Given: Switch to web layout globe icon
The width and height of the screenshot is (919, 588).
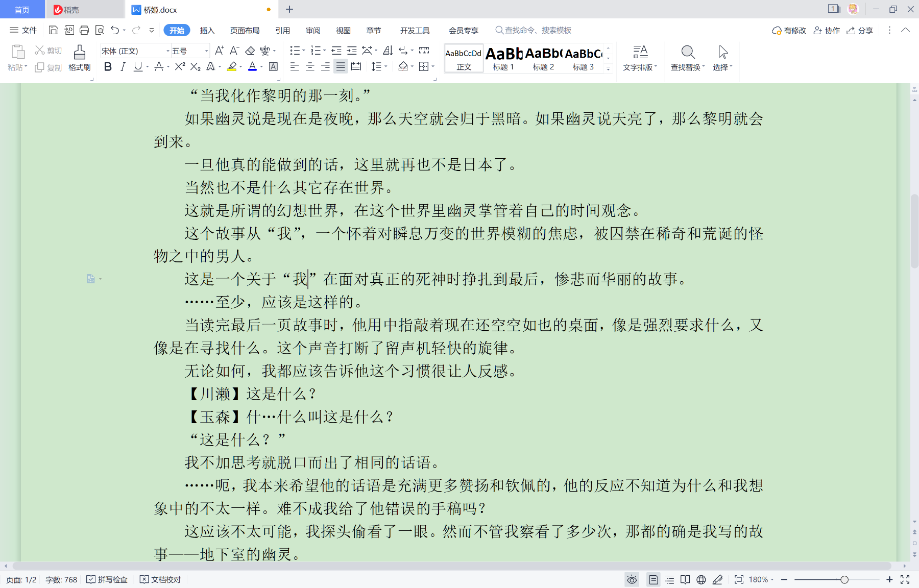Looking at the screenshot, I should click(701, 579).
